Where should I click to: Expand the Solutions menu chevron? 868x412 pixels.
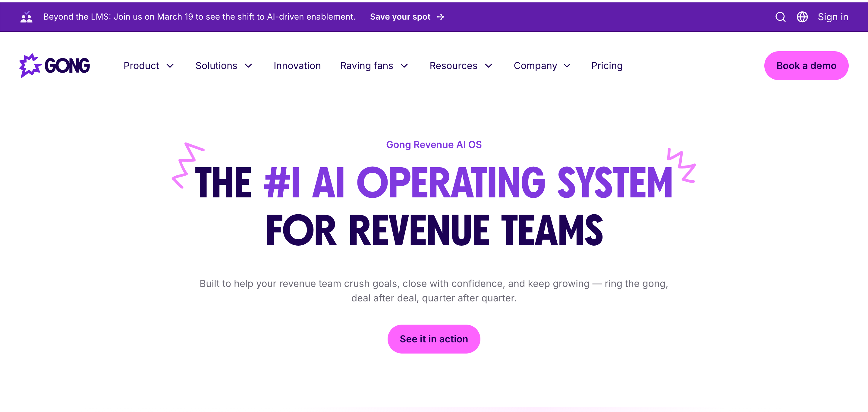tap(248, 66)
